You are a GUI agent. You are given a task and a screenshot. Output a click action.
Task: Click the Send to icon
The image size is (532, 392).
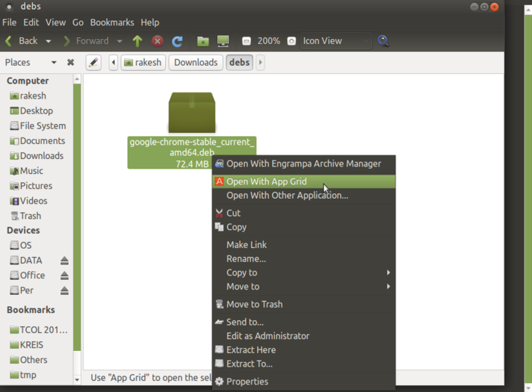point(219,322)
